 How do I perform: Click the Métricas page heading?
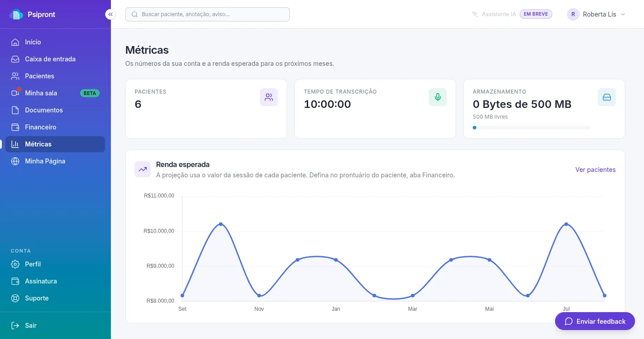147,50
